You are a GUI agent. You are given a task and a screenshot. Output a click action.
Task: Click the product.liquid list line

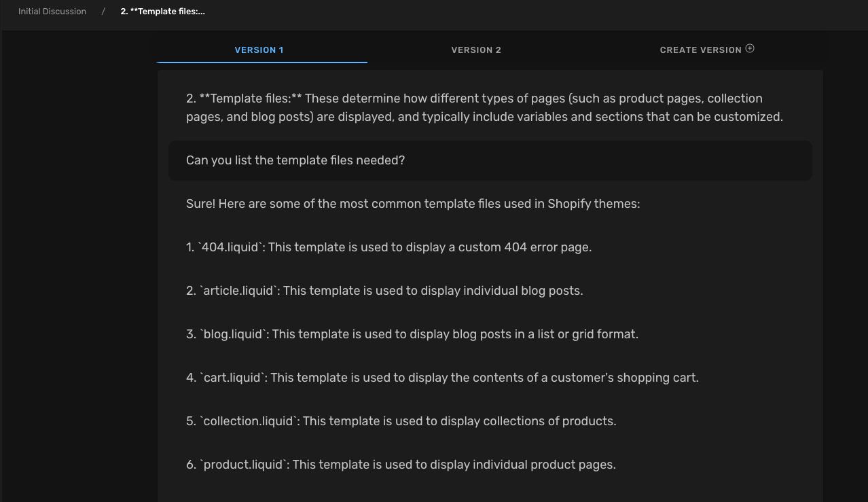[x=401, y=465]
